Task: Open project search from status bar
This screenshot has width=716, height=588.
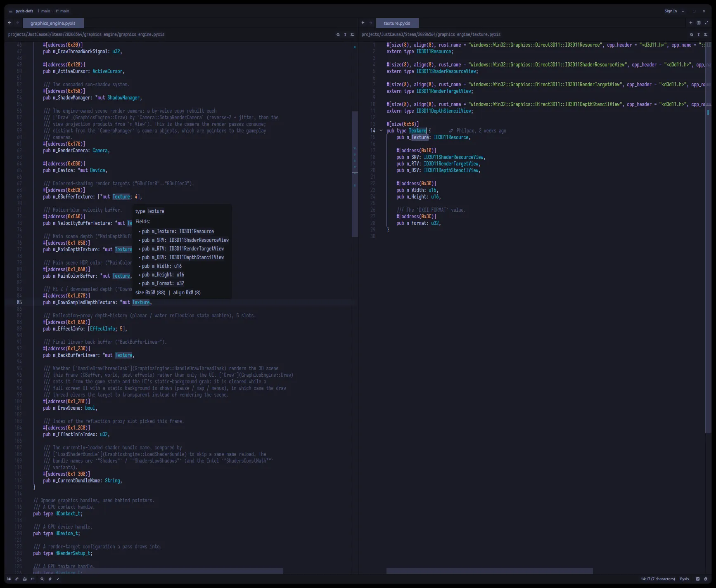Action: 42,579
